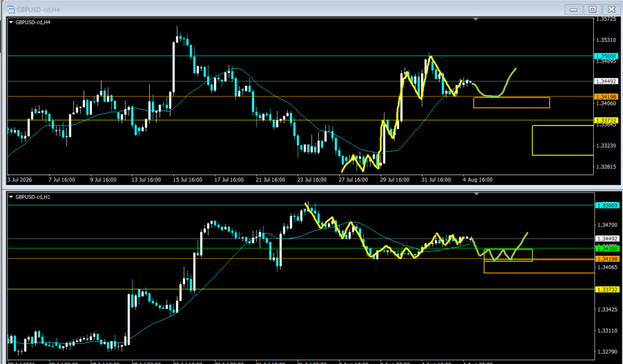The image size is (623, 364).
Task: Click the 1.35310 value on H4 price scale
Action: pos(606,40)
